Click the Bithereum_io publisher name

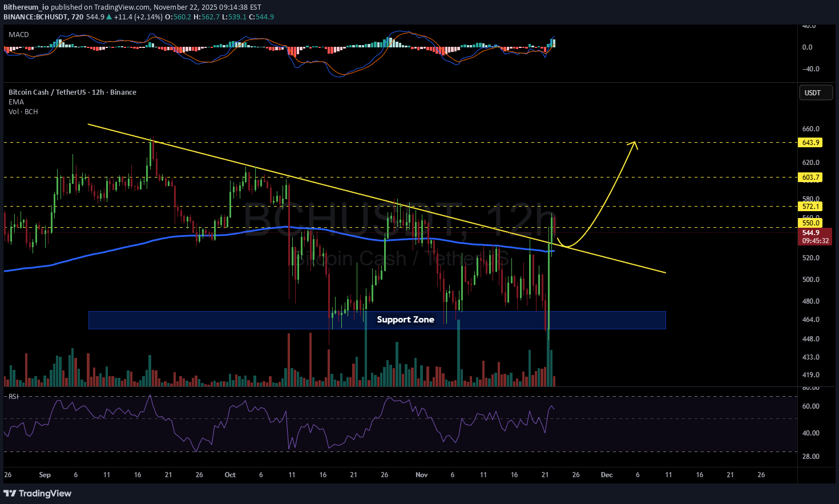26,7
